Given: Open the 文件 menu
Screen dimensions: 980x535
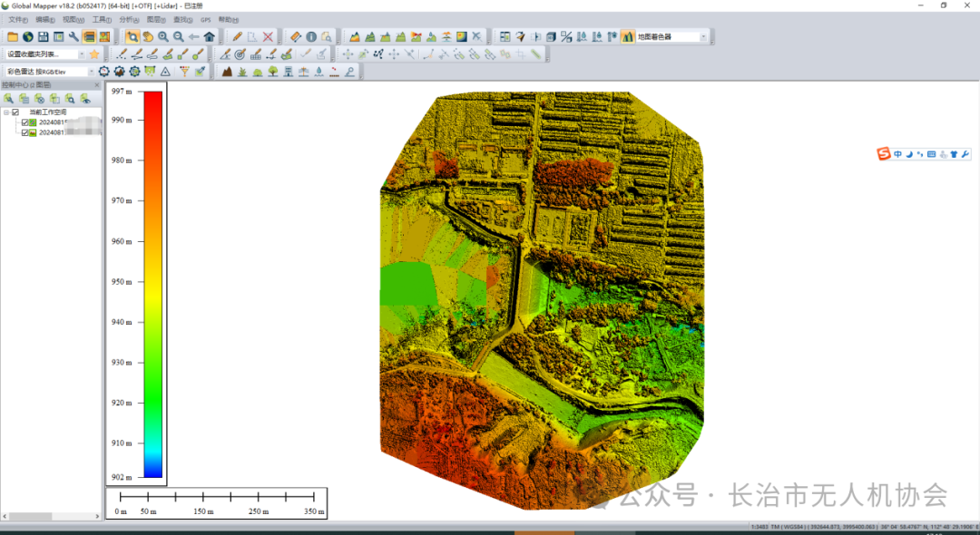Looking at the screenshot, I should [x=18, y=20].
